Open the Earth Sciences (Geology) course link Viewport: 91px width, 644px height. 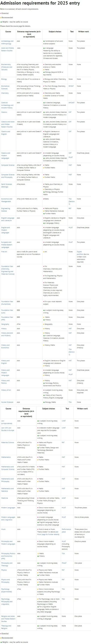click(x=7, y=185)
